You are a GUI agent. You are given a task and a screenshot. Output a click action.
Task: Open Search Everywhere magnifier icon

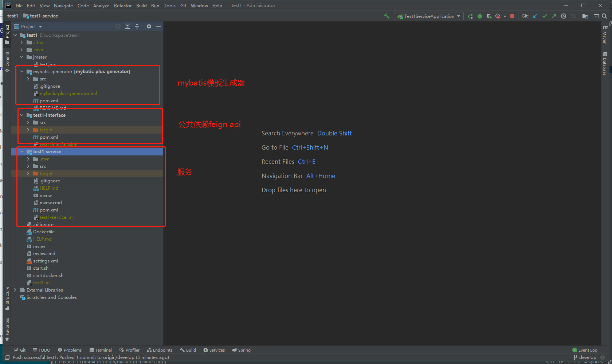604,16
